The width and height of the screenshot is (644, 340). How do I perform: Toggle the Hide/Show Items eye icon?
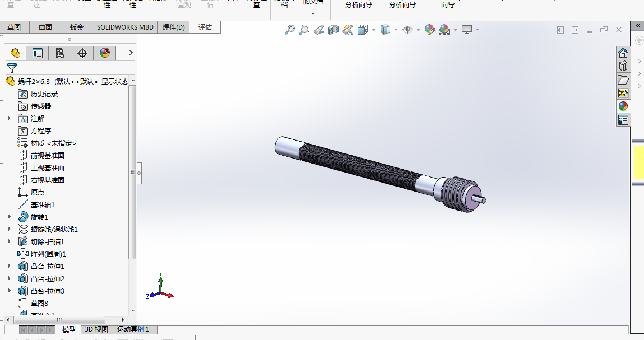(x=407, y=30)
